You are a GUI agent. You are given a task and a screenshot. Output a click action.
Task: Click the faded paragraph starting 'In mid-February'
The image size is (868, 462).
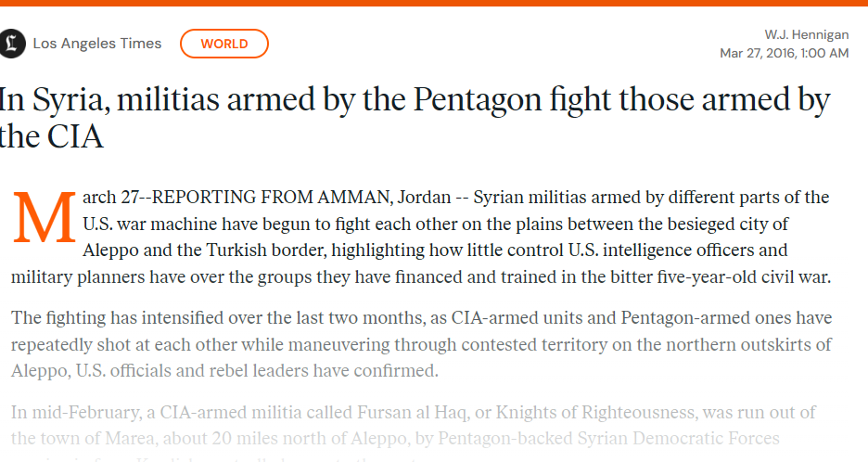(x=414, y=424)
